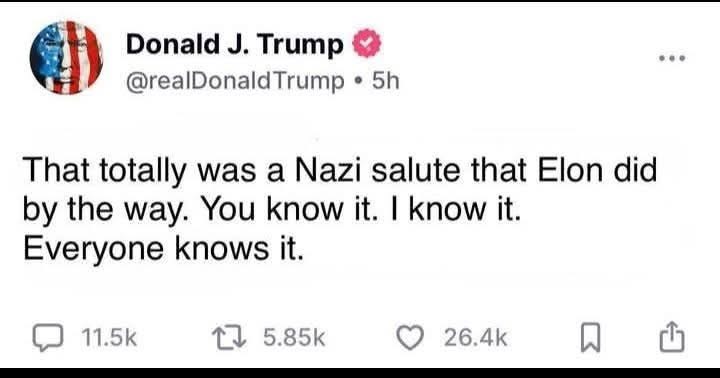720x378 pixels.
Task: Click the @realDonaldTrump handle
Action: 235,81
